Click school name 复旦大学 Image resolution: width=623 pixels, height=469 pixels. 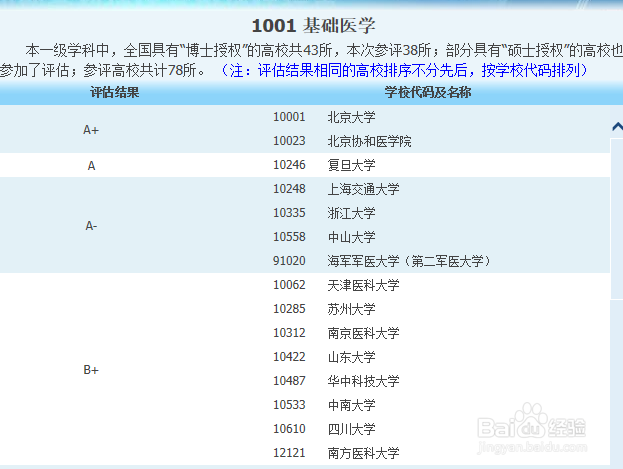coord(351,165)
